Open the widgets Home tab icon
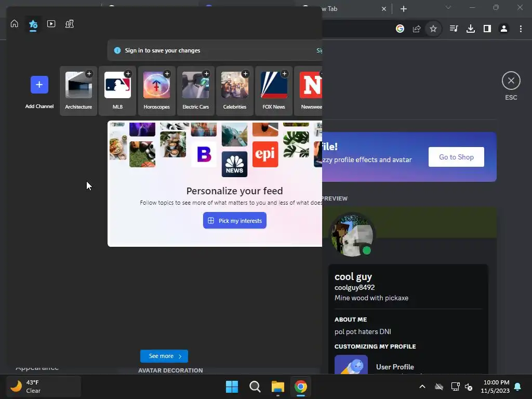 [14, 24]
